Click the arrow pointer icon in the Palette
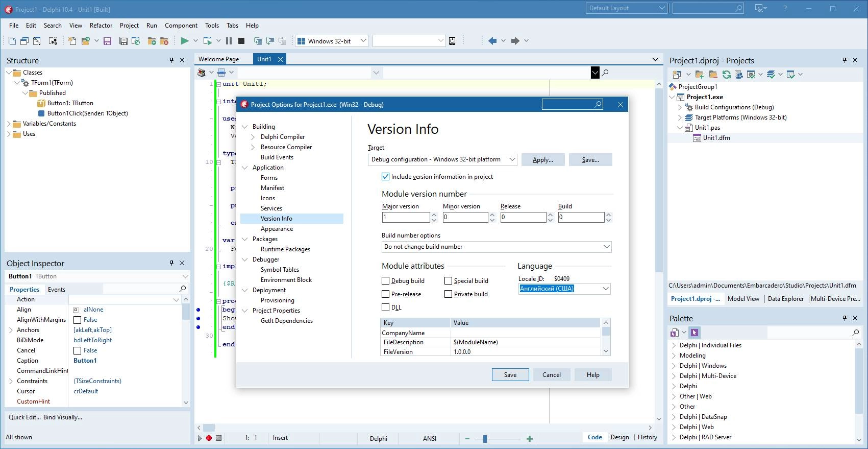The height and width of the screenshot is (449, 868). (x=694, y=333)
